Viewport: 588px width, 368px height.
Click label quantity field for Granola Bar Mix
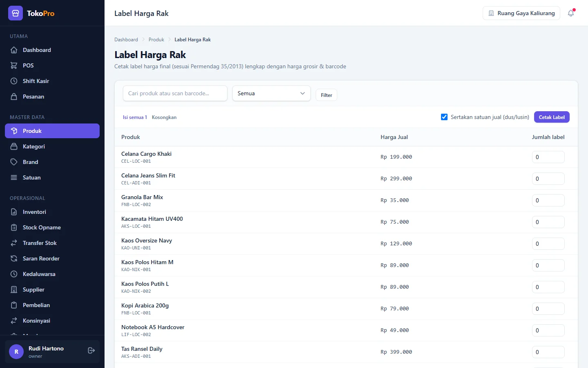click(548, 200)
